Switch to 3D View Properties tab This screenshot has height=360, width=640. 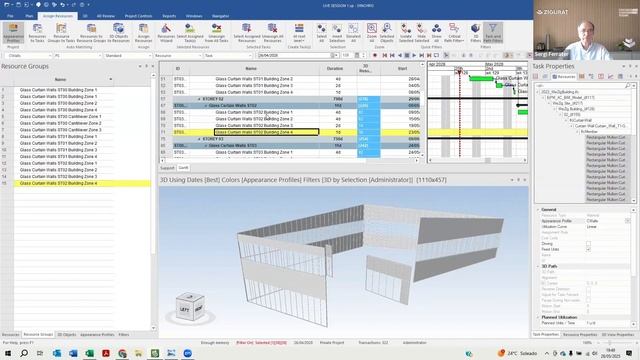pyautogui.click(x=618, y=335)
